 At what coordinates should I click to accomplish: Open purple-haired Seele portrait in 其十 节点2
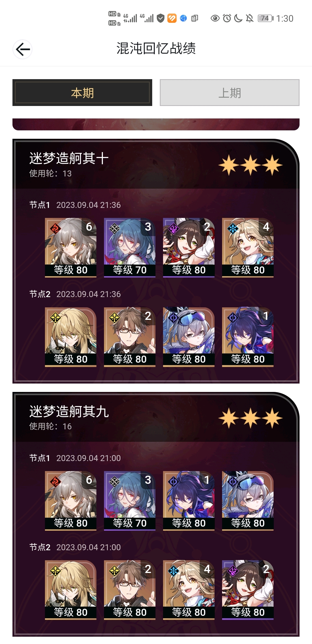point(248,337)
